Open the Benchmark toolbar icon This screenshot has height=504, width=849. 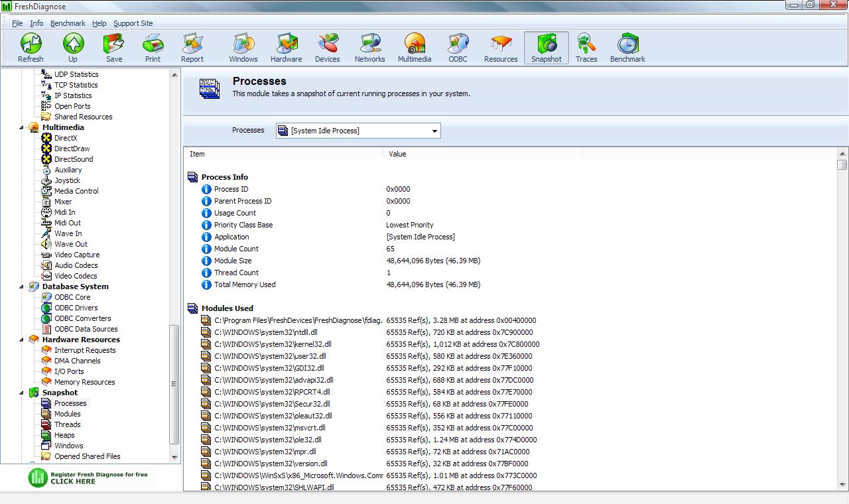(627, 48)
